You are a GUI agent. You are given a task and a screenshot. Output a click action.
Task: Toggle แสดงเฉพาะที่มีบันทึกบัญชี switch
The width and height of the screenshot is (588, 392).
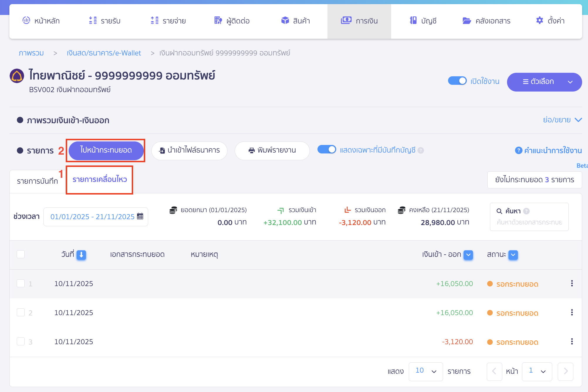click(x=327, y=150)
